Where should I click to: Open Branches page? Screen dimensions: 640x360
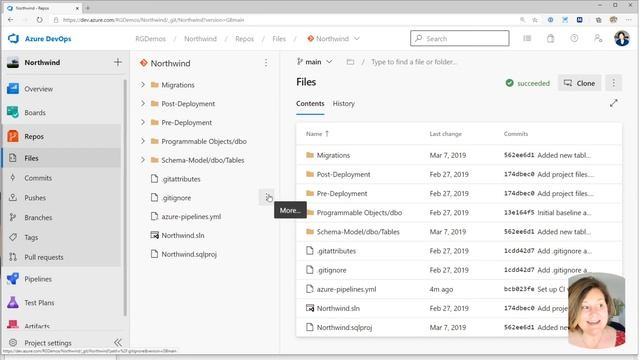point(38,218)
